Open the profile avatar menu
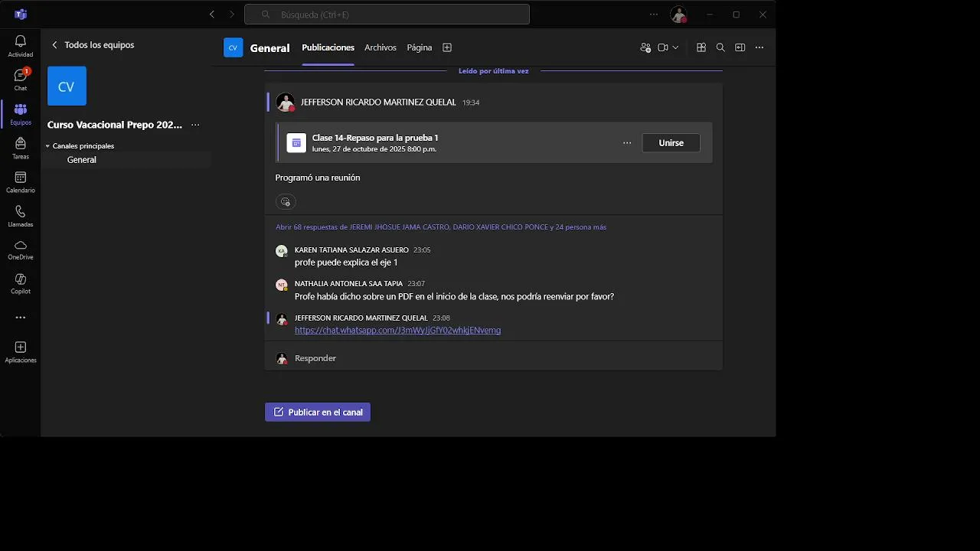 (x=678, y=15)
